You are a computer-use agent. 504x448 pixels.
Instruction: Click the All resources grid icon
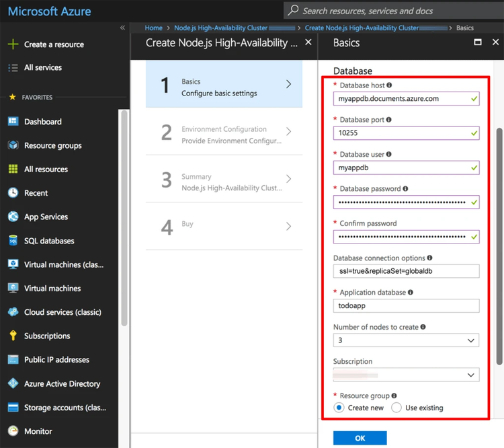pos(13,169)
